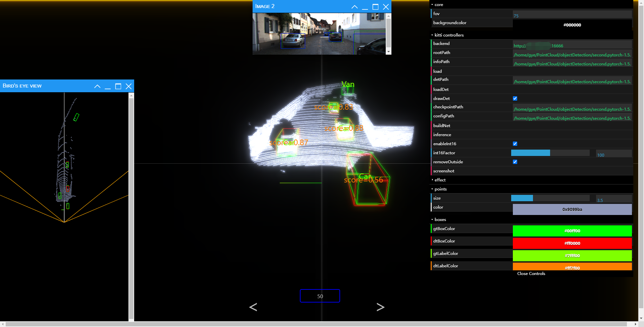
Task: Uncheck the removeOutside option
Action: (515, 162)
